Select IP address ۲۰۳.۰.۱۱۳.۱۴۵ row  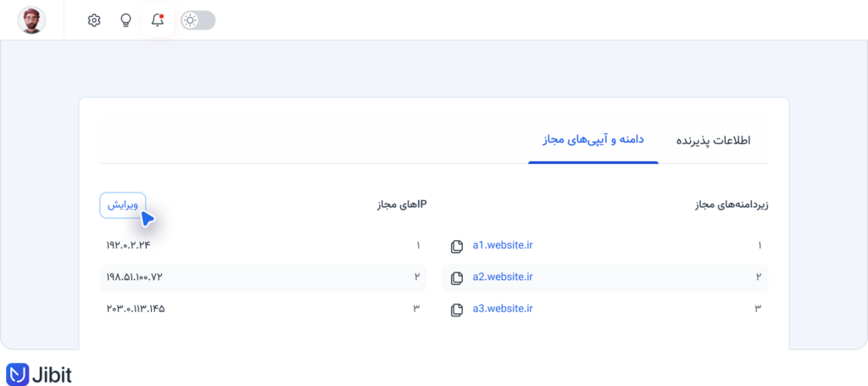point(263,309)
